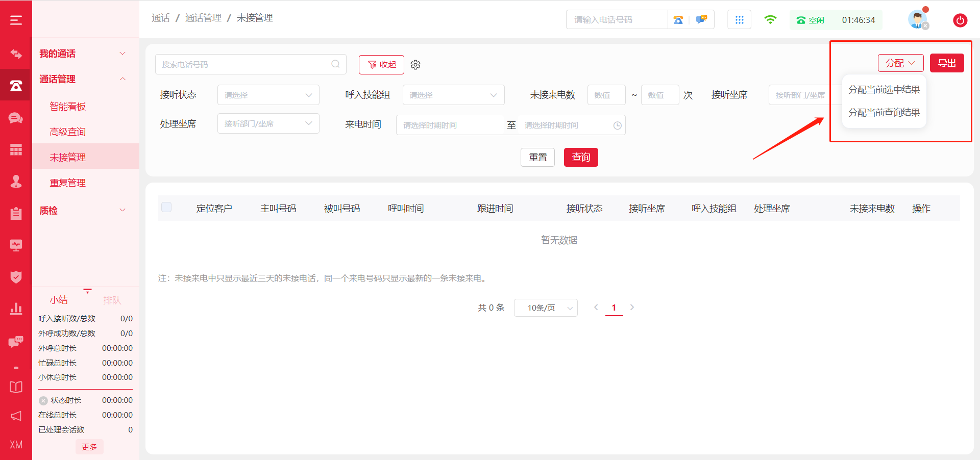Change the agent status 空闲 indicator
Image resolution: width=980 pixels, height=460 pixels.
coord(810,20)
